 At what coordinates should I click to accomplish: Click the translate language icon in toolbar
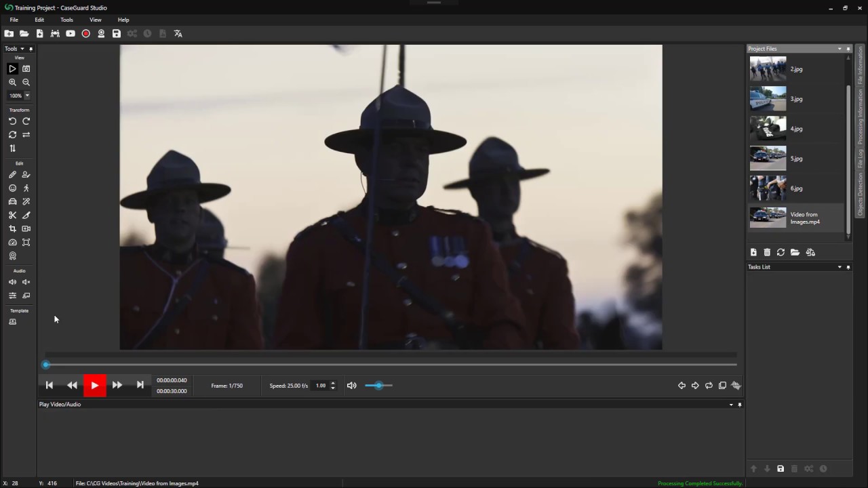tap(178, 33)
